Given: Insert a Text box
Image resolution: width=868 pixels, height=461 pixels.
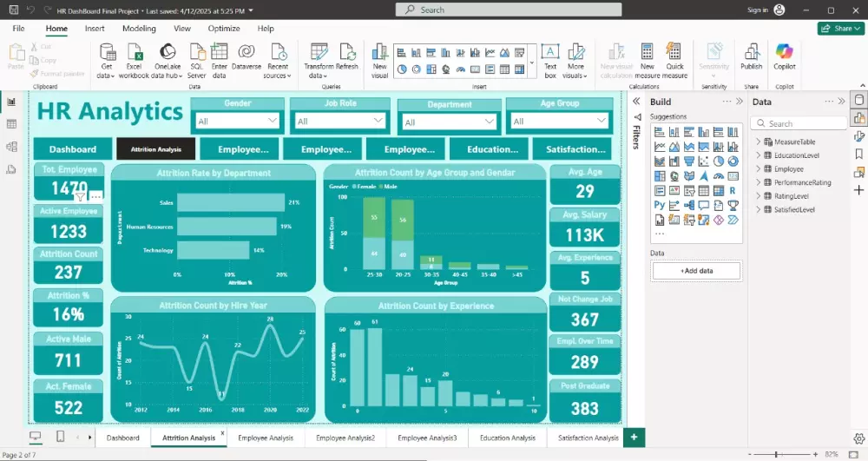Looking at the screenshot, I should click(549, 61).
